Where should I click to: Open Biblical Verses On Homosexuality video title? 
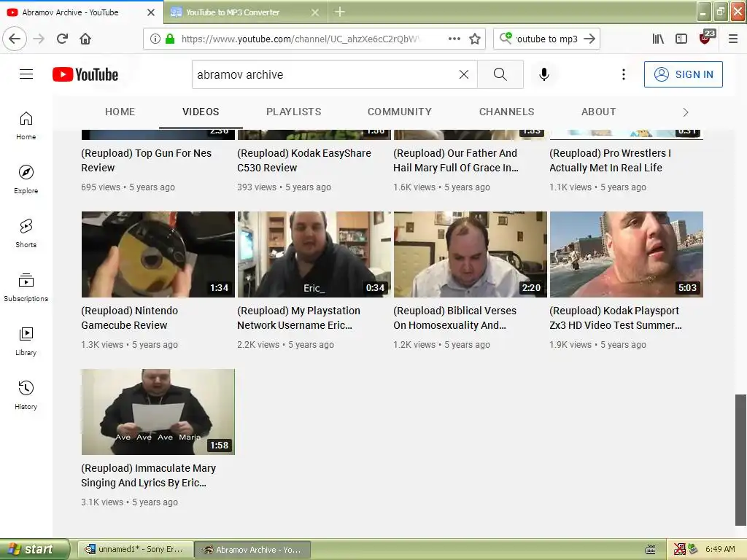(x=455, y=318)
